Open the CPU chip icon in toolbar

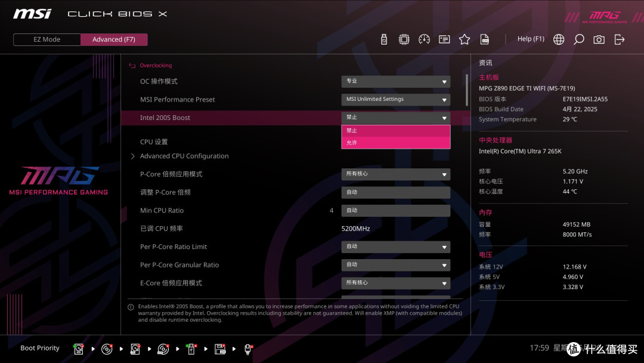click(404, 39)
